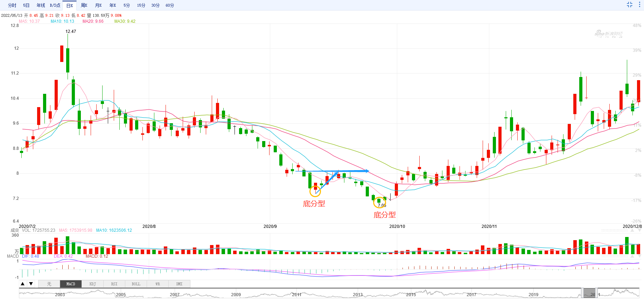This screenshot has height=300, width=644.
Task: Move MACD panel down with gray triangle
Action: 639,256
